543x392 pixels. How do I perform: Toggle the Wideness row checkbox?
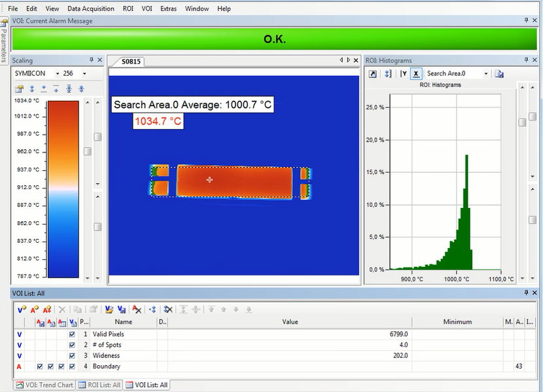[71, 355]
